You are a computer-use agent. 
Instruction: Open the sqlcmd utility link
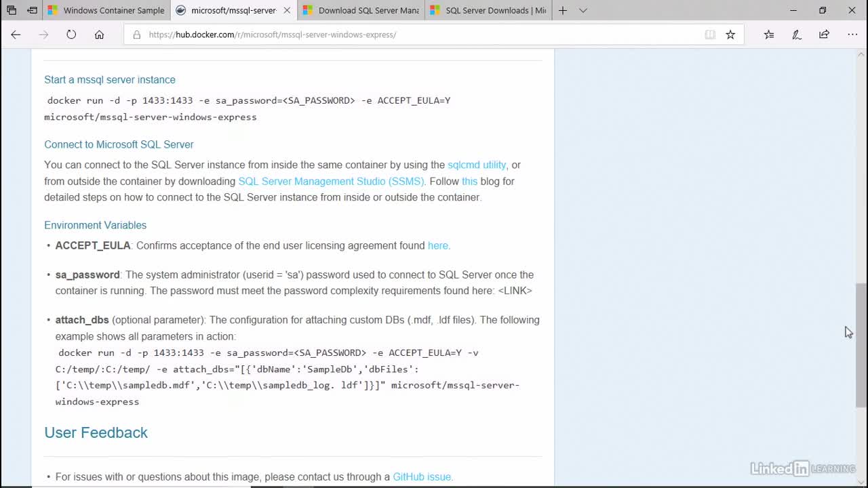(x=477, y=165)
